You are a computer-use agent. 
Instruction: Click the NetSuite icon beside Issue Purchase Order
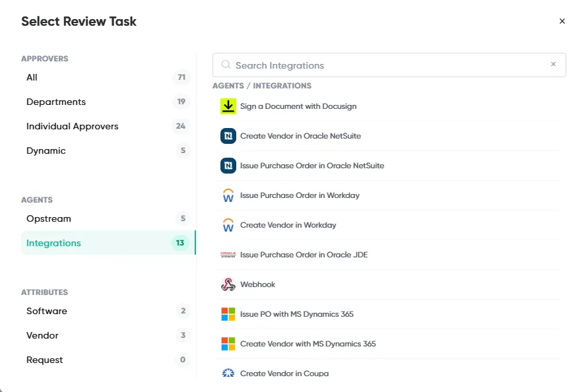pyautogui.click(x=228, y=166)
